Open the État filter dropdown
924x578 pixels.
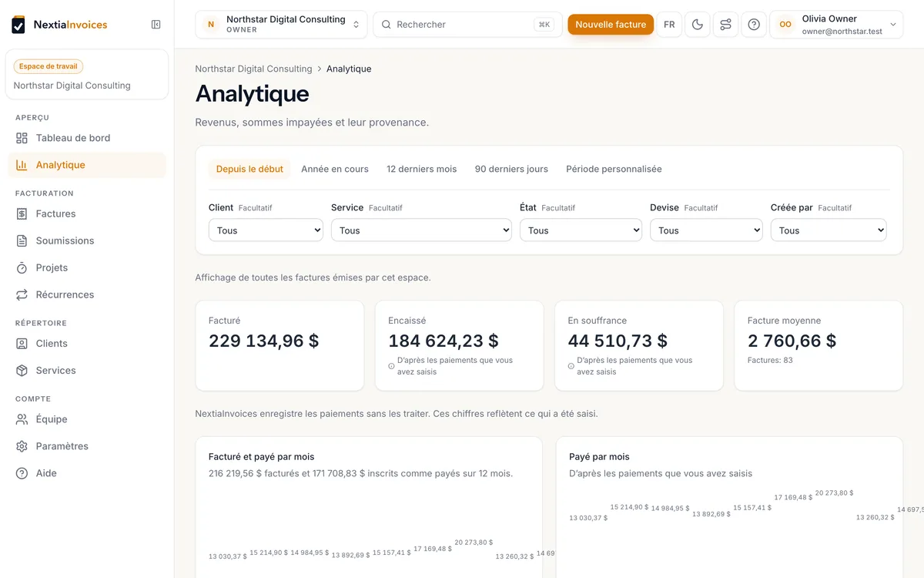point(581,230)
